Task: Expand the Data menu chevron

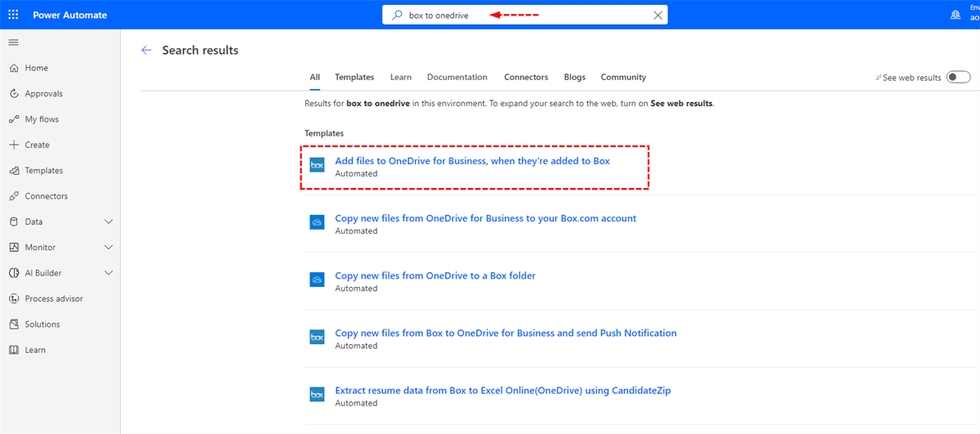Action: (x=109, y=221)
